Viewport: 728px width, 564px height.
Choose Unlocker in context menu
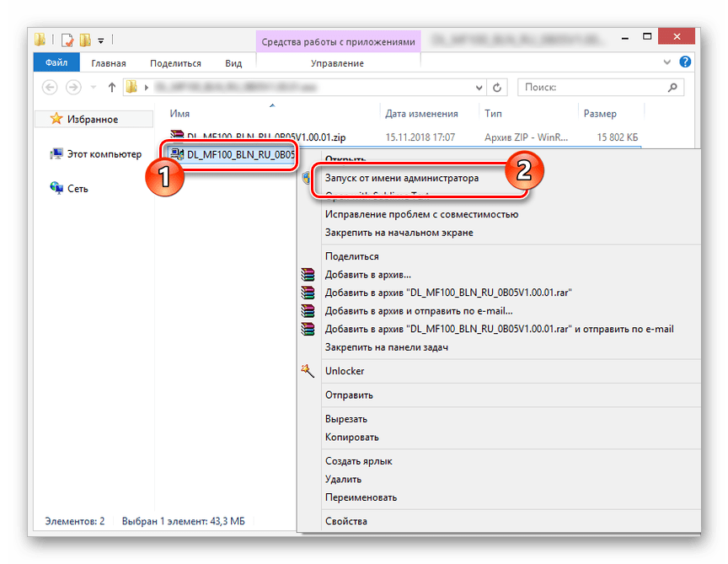[x=345, y=371]
